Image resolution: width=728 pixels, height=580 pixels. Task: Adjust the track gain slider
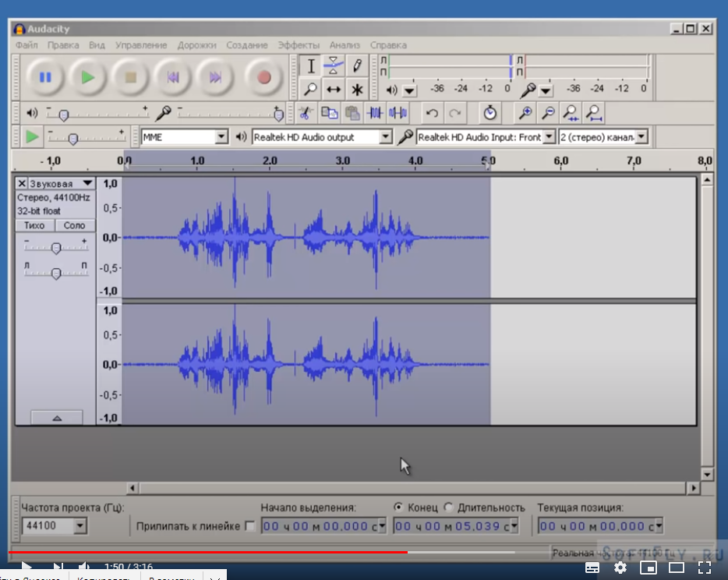click(55, 247)
